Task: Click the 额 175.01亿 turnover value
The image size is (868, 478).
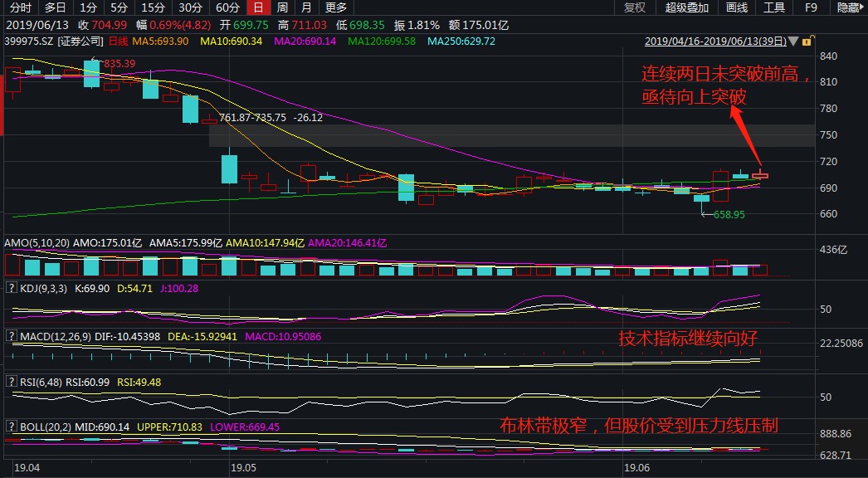Action: [479, 25]
